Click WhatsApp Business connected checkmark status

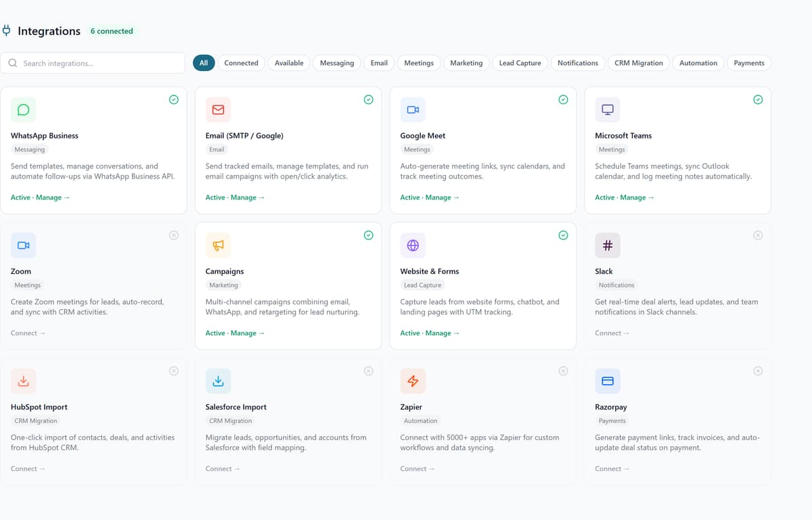click(174, 99)
